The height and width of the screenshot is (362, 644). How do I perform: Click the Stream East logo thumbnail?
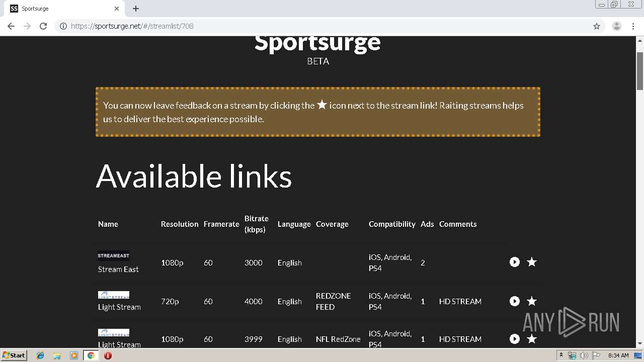point(114,255)
